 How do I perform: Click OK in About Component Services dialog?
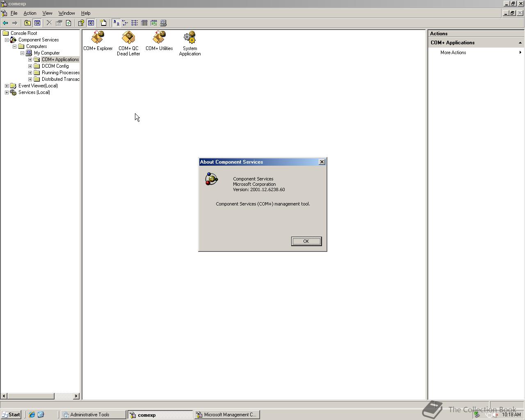click(306, 241)
